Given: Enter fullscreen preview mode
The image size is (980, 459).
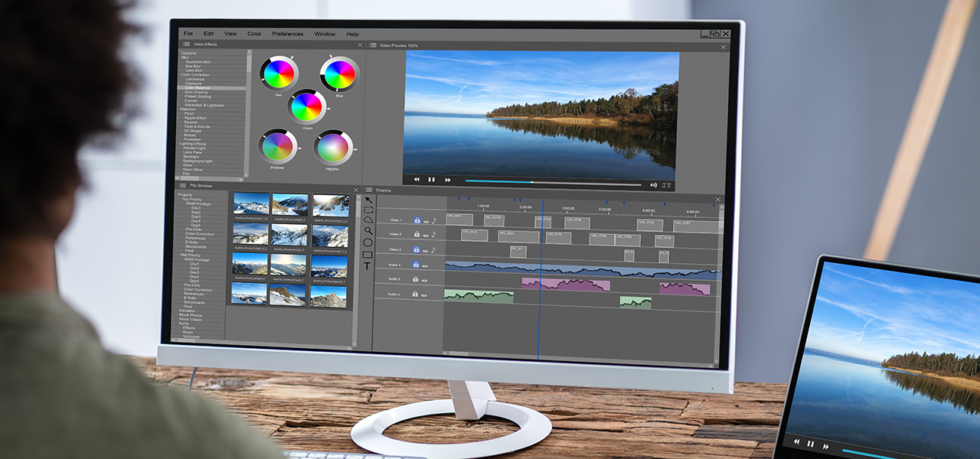Looking at the screenshot, I should pos(666,185).
